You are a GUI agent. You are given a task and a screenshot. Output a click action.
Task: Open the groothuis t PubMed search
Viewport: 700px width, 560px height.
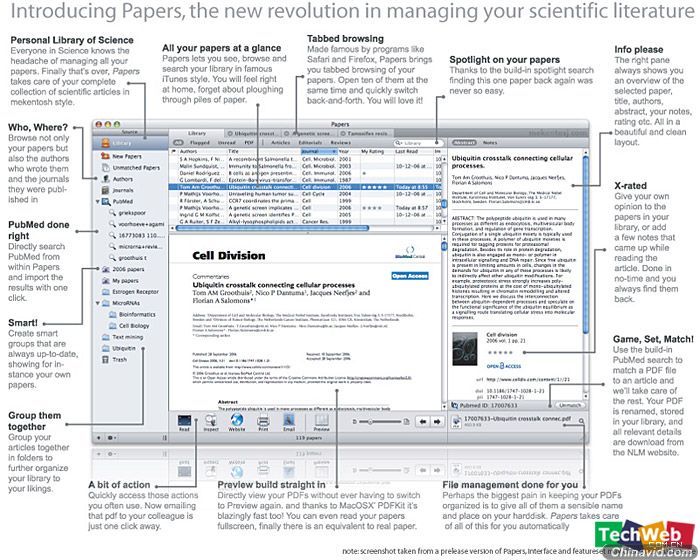coord(128,258)
